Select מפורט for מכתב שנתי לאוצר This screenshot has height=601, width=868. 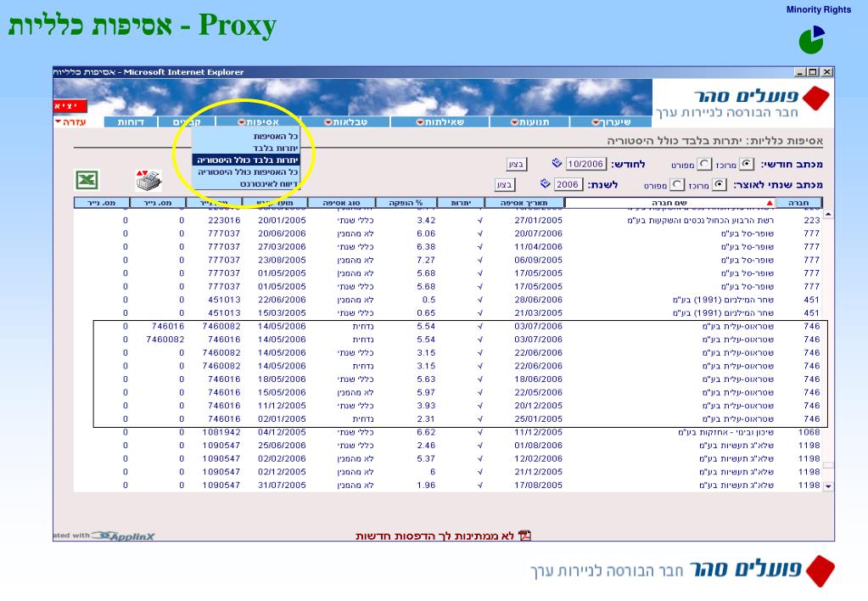pyautogui.click(x=677, y=184)
